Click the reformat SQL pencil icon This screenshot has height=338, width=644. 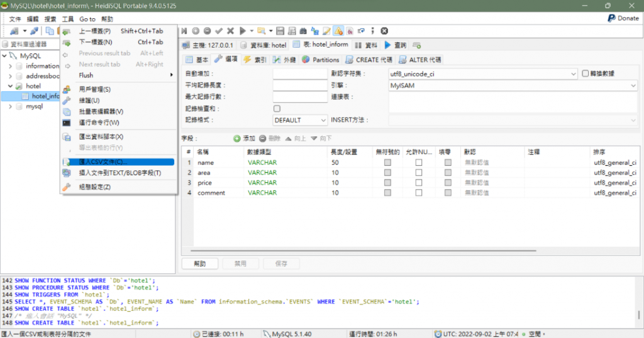pos(326,31)
